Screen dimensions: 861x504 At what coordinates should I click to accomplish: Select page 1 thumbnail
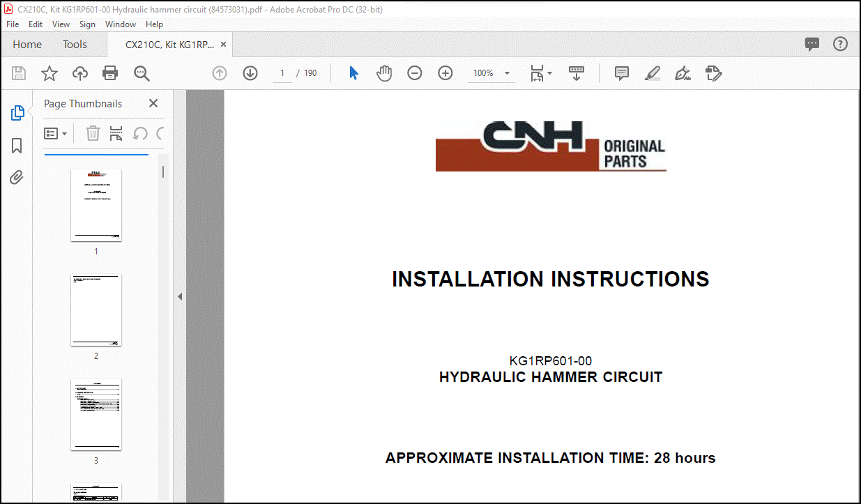point(96,205)
